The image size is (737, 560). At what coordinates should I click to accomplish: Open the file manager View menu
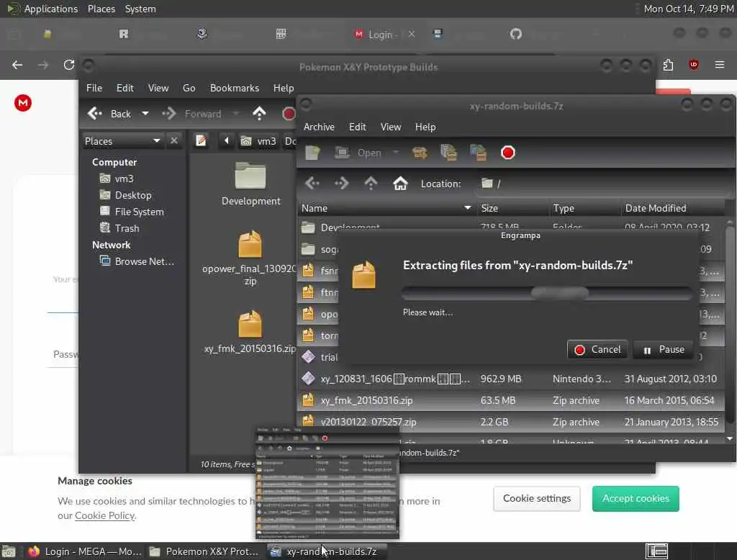(x=158, y=88)
